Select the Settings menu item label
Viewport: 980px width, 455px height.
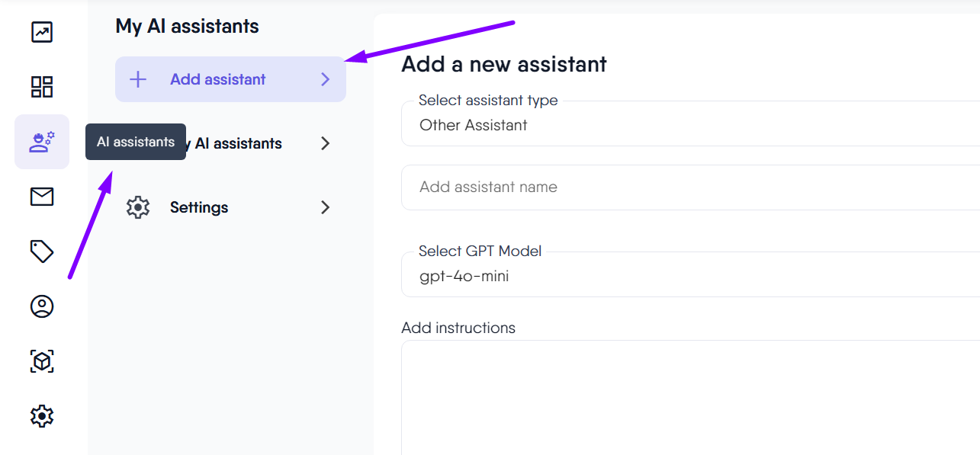pyautogui.click(x=199, y=207)
